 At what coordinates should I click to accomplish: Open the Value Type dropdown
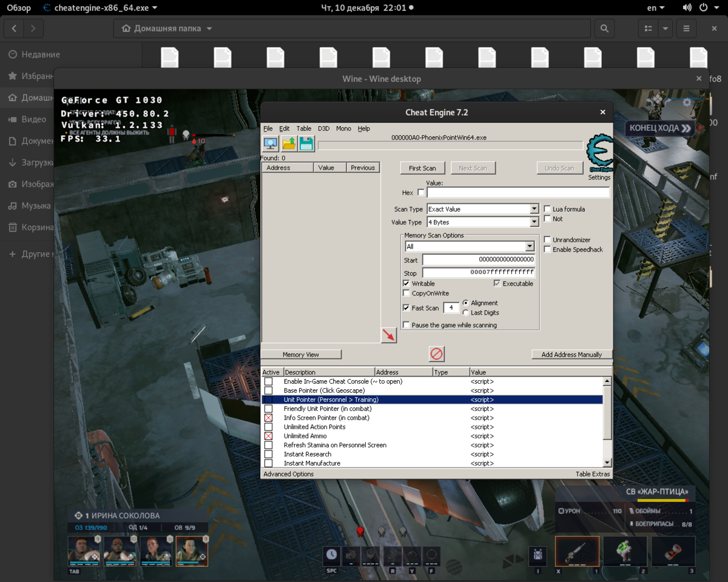click(483, 222)
